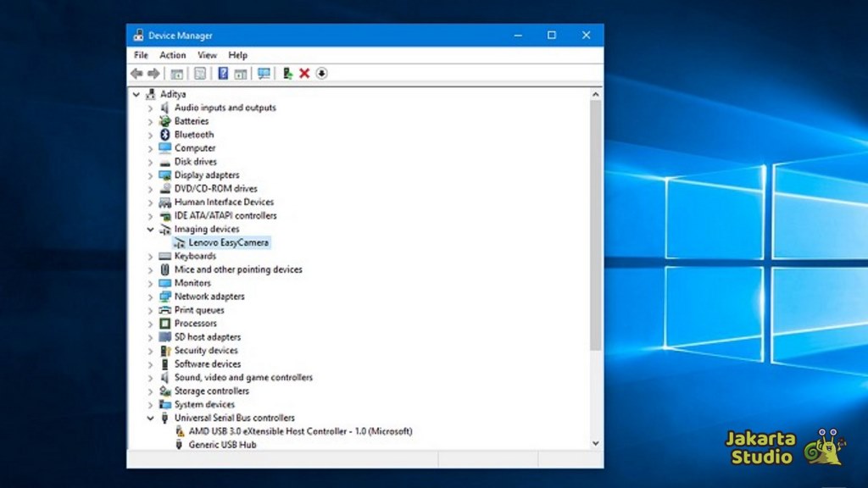This screenshot has height=488, width=868.
Task: Expand the Display adapters arrow
Action: (151, 175)
